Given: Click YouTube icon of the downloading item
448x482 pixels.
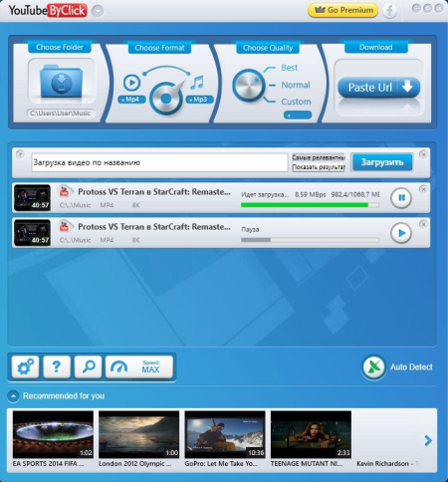Looking at the screenshot, I should point(65,192).
